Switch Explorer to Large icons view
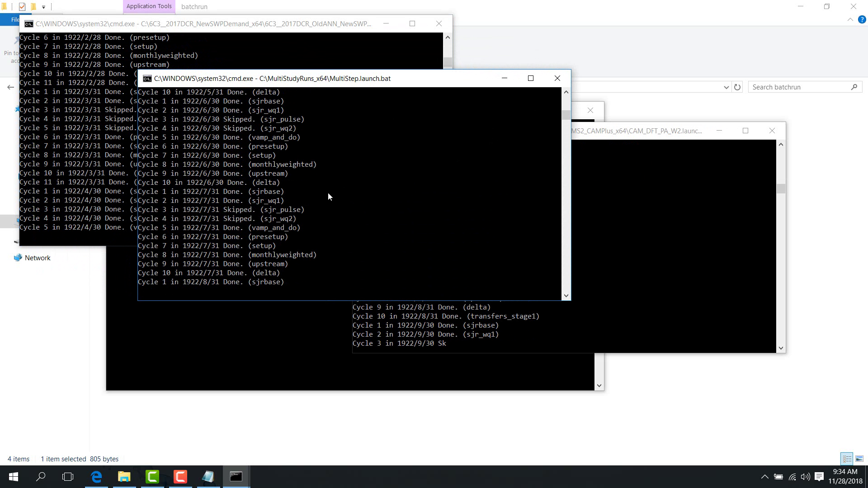This screenshot has width=868, height=488. coord(859,459)
